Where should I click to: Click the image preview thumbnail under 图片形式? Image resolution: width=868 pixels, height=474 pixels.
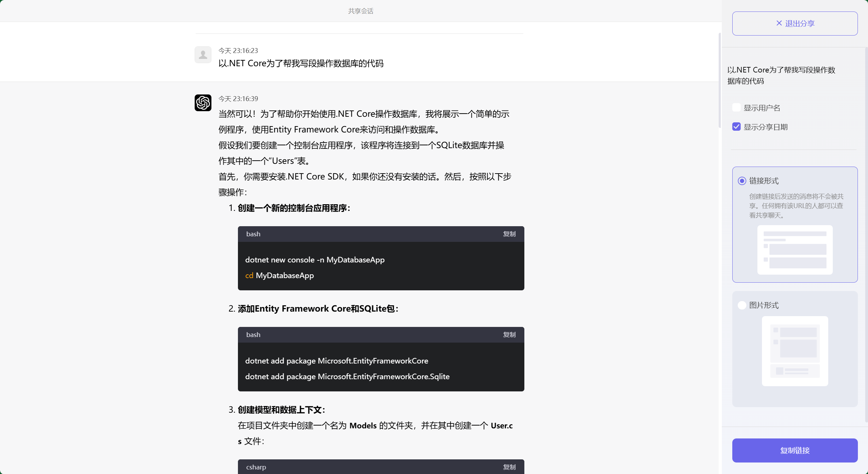794,351
